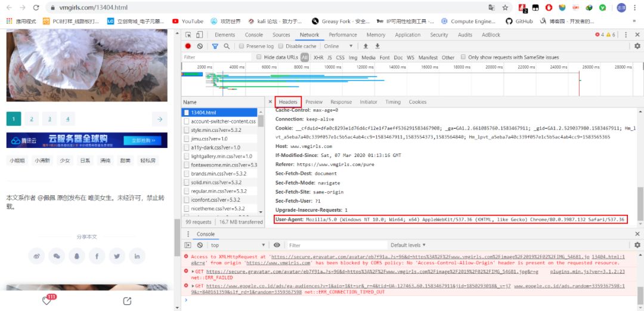Click the red record network log button

(x=188, y=46)
